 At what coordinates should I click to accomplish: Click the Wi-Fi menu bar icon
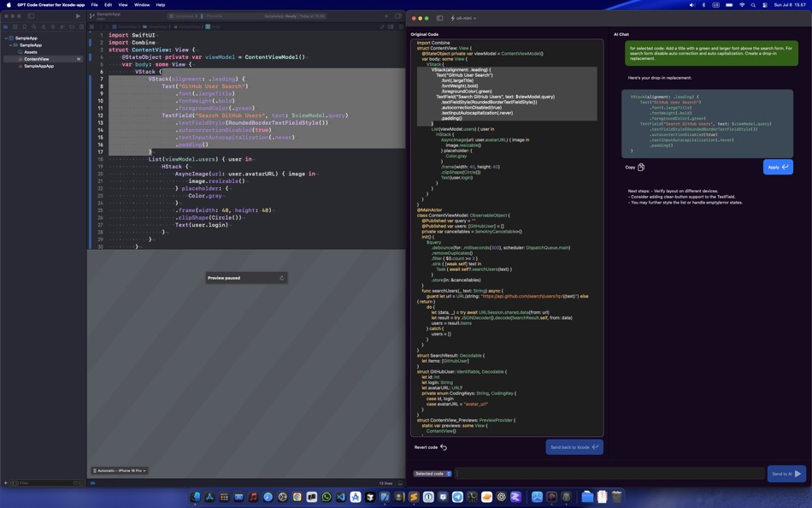pos(742,4)
